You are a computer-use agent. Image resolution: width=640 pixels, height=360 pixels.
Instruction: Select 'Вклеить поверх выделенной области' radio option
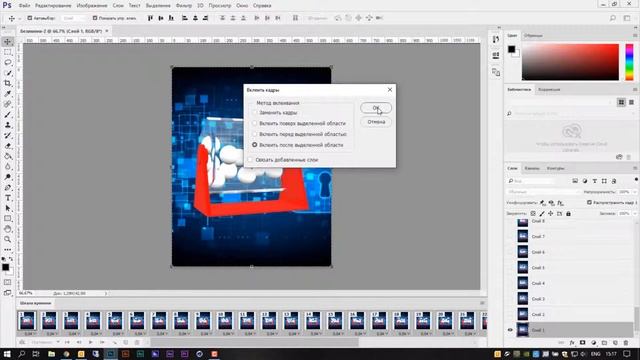coord(255,123)
